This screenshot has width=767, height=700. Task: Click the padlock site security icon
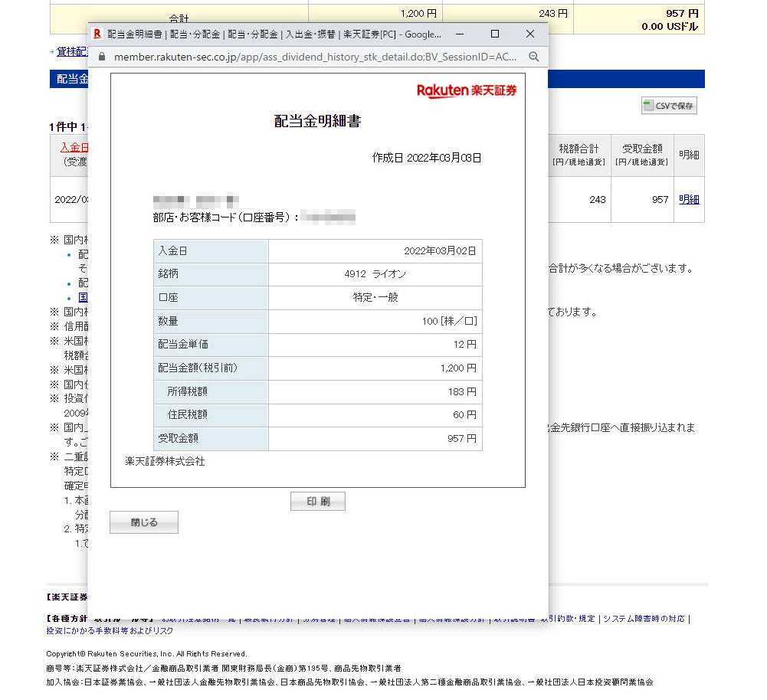(x=102, y=57)
